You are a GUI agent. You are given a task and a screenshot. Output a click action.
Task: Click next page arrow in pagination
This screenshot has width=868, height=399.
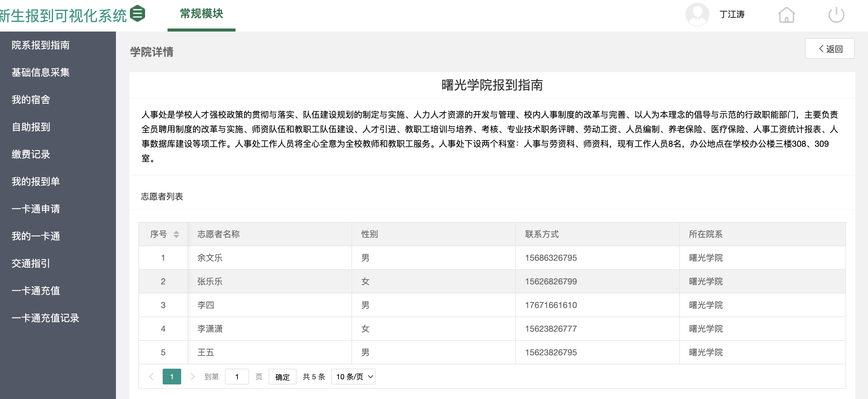(192, 377)
